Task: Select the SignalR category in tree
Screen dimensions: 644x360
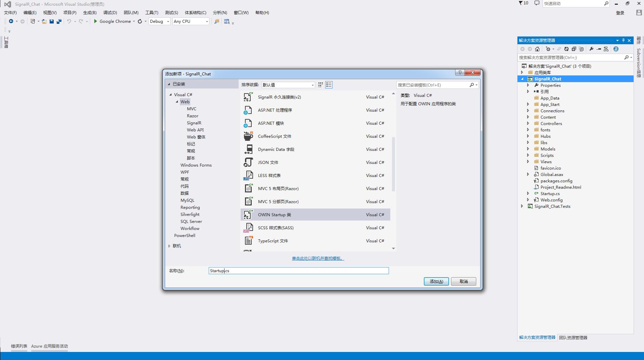Action: [194, 123]
